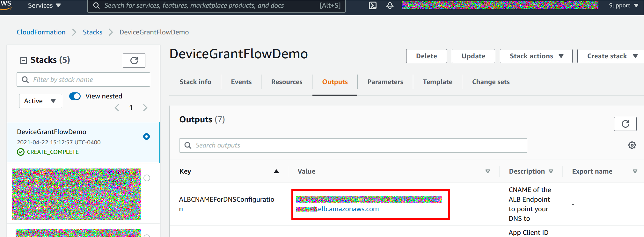Refresh the Stacks list

pos(134,61)
